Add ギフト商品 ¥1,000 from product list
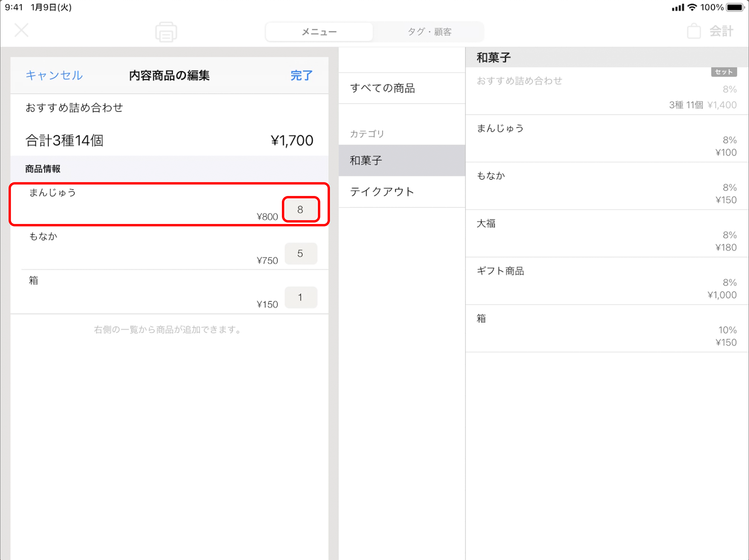This screenshot has height=560, width=749. coord(606,281)
